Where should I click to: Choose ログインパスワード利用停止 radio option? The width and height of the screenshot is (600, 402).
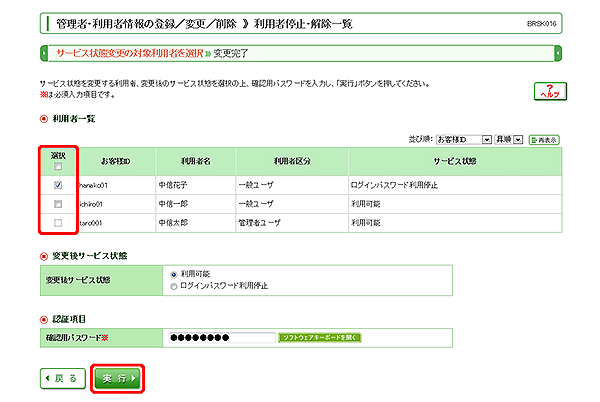(175, 284)
